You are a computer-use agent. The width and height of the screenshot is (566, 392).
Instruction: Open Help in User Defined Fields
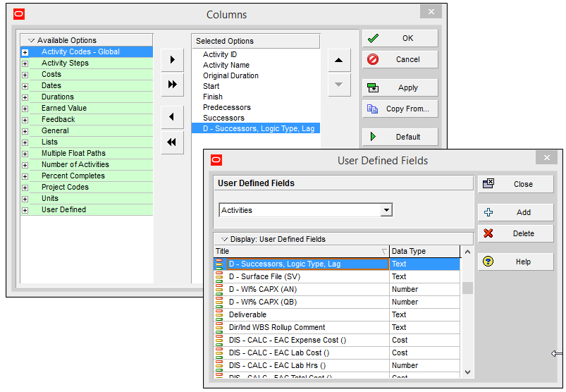[515, 262]
